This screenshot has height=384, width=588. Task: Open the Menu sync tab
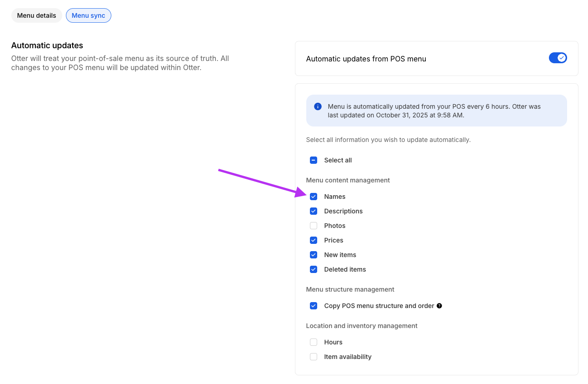(88, 15)
